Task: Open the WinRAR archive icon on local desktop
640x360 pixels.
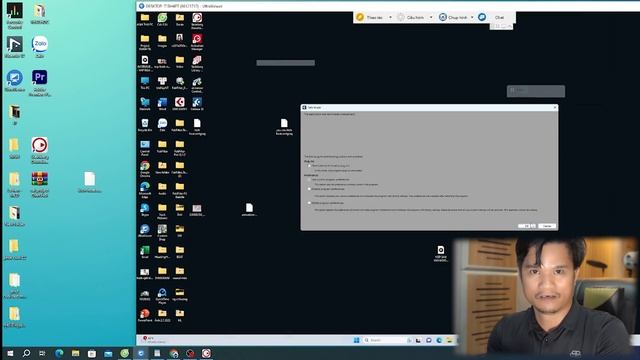Action: coord(40,179)
